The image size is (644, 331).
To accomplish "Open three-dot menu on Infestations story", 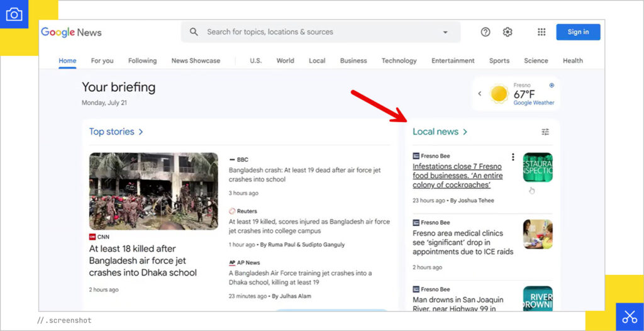I will click(x=513, y=157).
